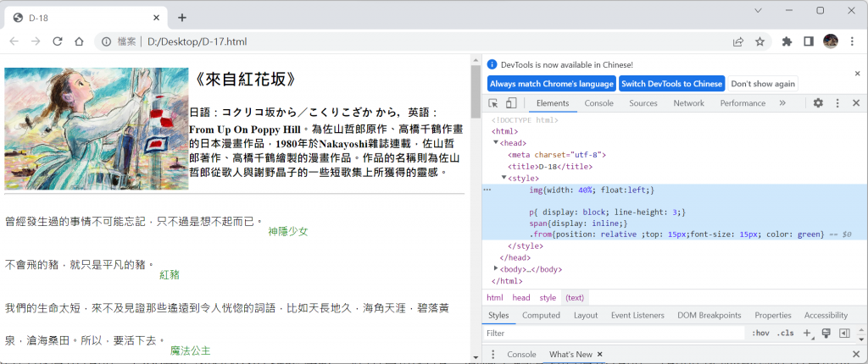Open the ellipsis actions on selected node

[487, 190]
